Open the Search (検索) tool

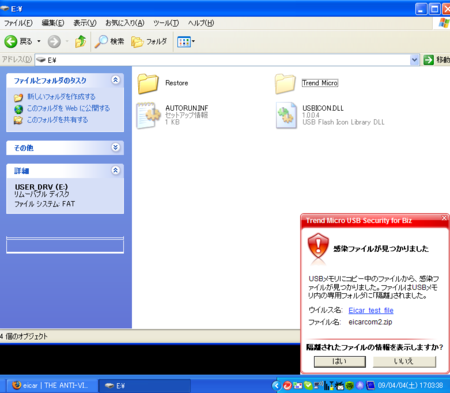coord(109,41)
